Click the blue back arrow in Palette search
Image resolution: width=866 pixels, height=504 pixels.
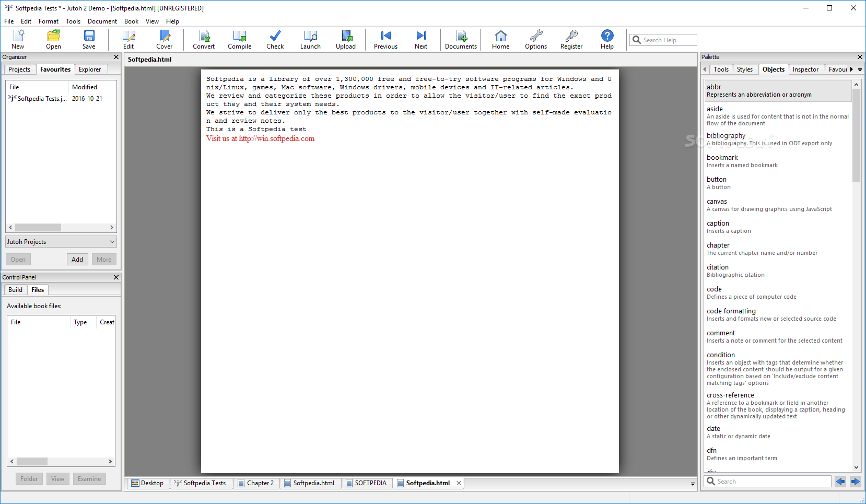840,482
